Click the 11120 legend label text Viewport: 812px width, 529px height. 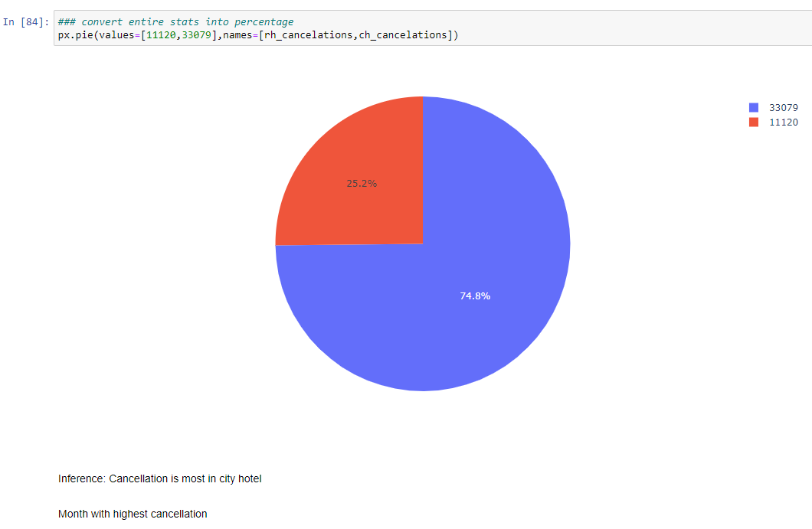point(785,122)
